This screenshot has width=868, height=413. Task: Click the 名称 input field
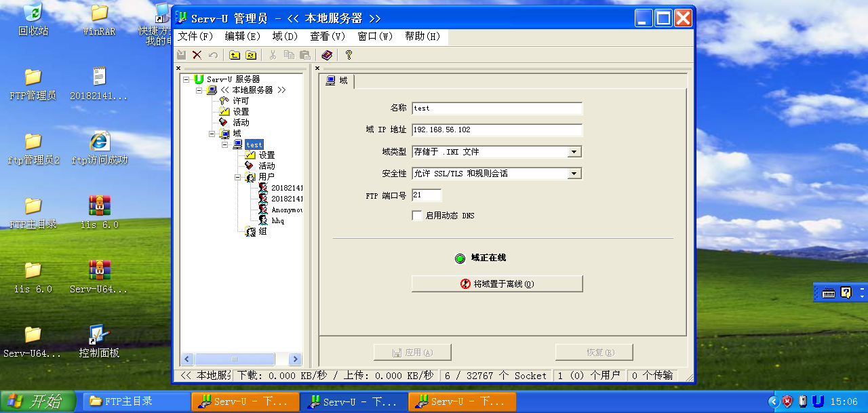click(x=497, y=109)
